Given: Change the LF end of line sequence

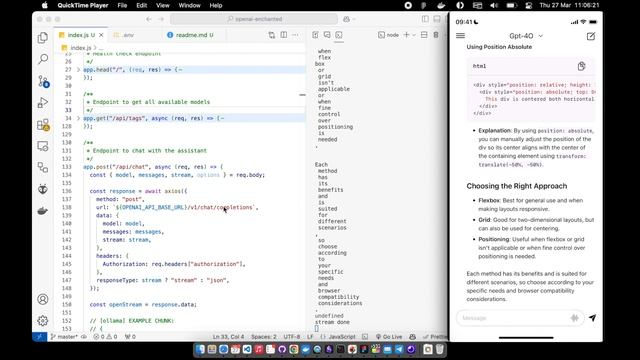Looking at the screenshot, I should (310, 337).
